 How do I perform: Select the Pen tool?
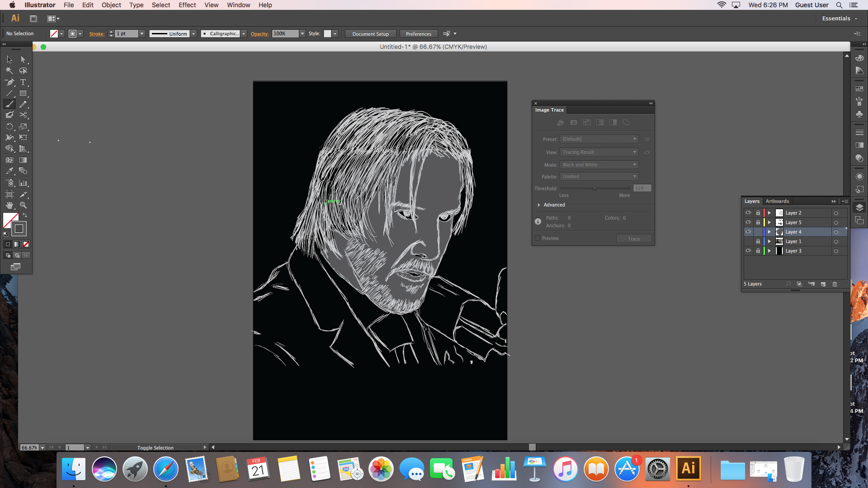(x=9, y=82)
